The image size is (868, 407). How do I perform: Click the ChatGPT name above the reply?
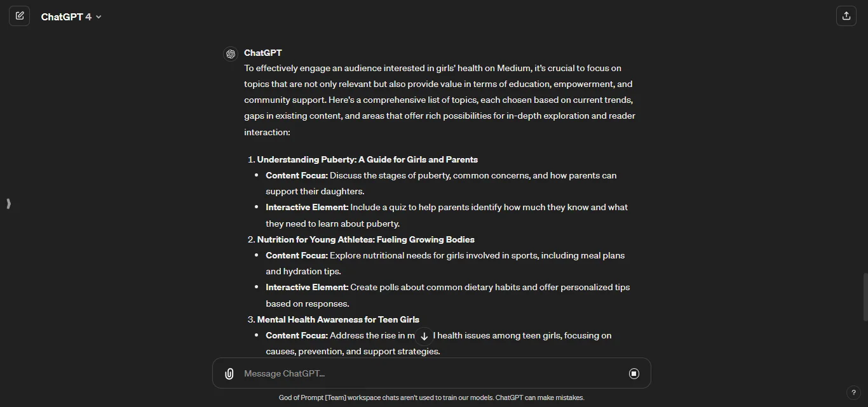coord(263,53)
